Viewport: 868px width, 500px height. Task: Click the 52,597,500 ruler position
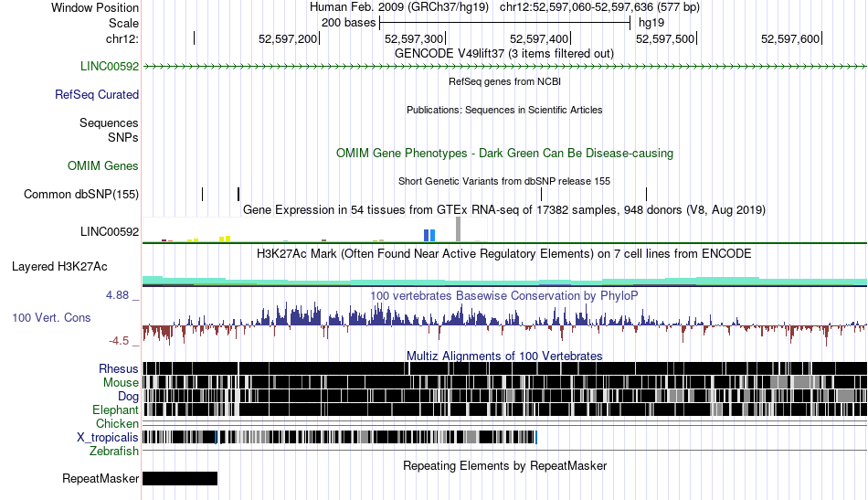665,38
